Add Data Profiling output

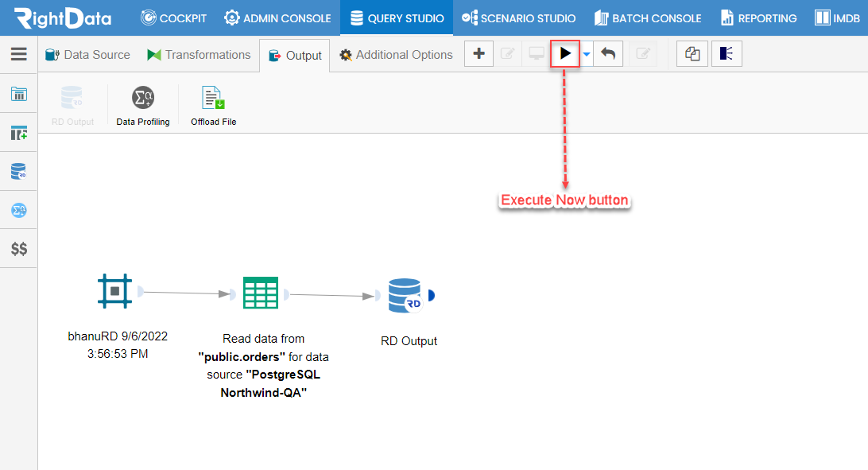pos(143,106)
